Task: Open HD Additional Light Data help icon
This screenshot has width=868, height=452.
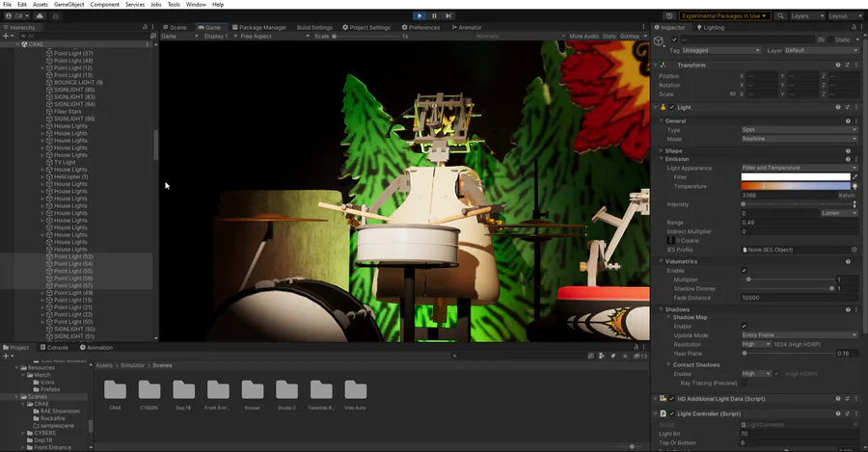Action: click(838, 399)
